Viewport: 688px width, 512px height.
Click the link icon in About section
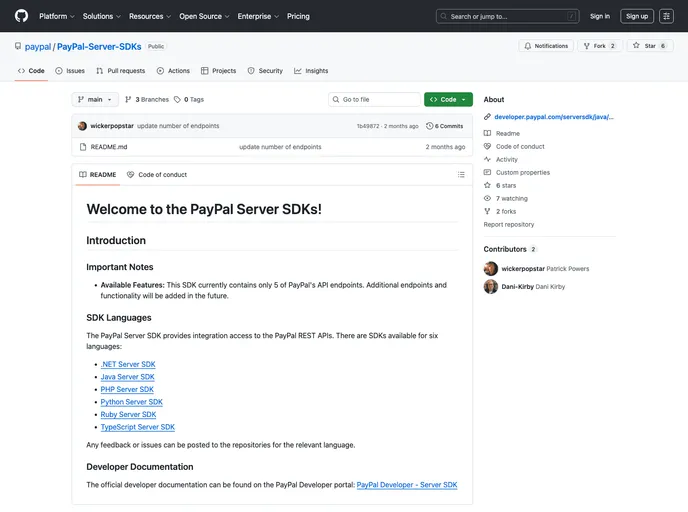(487, 117)
